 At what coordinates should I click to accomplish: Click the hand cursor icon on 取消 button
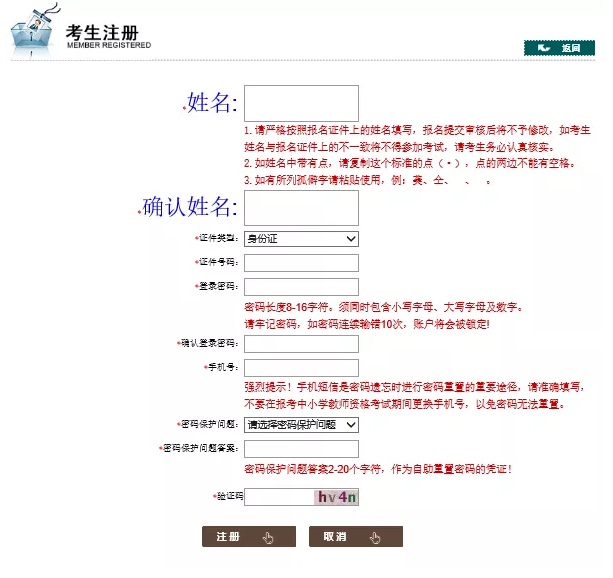[375, 538]
